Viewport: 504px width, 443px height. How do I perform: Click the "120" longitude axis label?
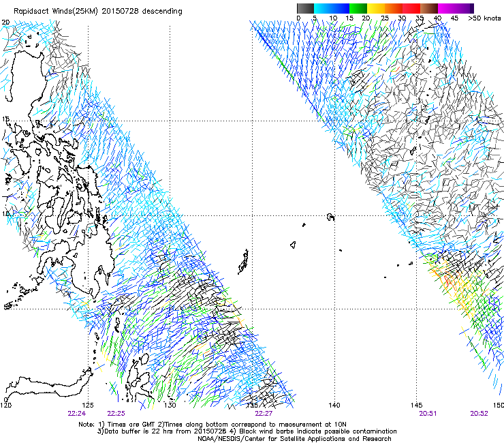pos(5,405)
